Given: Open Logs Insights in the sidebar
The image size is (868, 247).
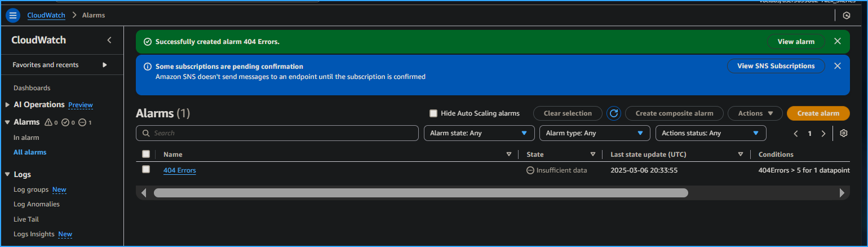Looking at the screenshot, I should point(34,234).
